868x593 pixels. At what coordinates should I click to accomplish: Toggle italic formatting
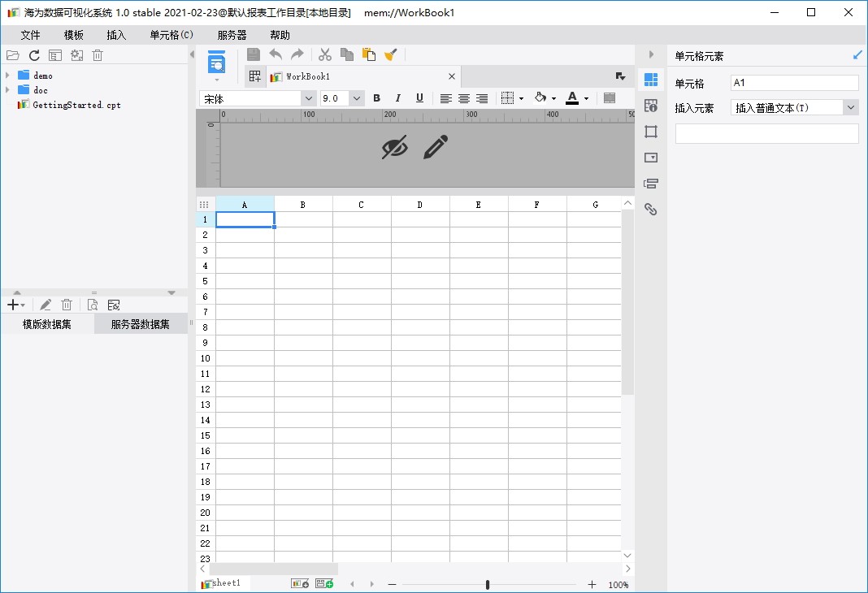coord(398,98)
